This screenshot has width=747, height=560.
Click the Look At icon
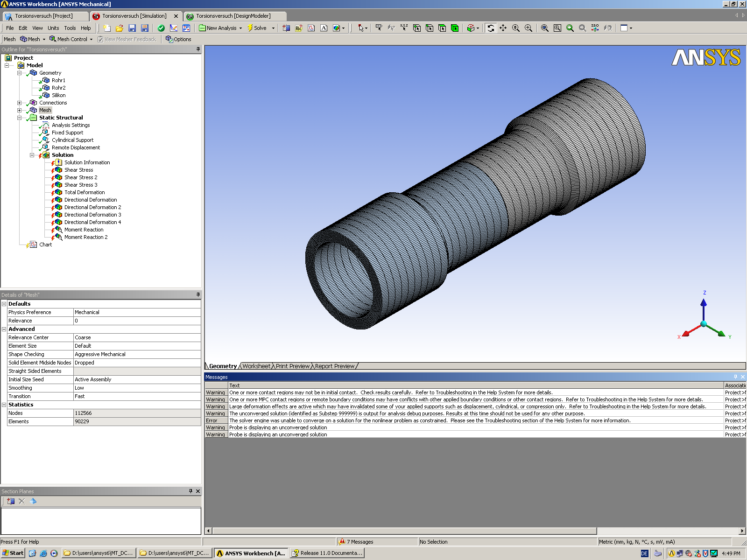[x=607, y=28]
